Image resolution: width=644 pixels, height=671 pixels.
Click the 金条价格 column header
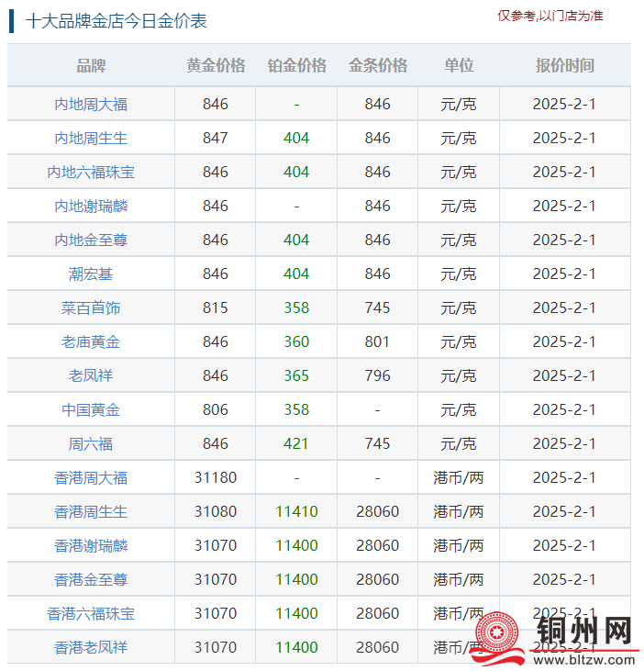click(378, 65)
